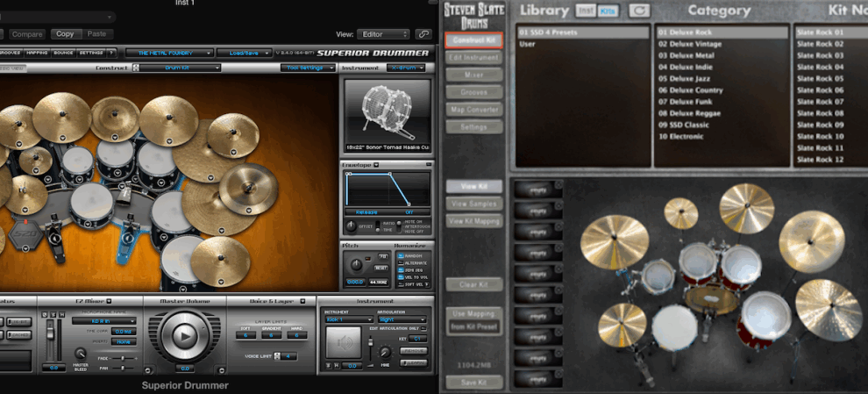Open the X-drum instrument dropdown
The height and width of the screenshot is (394, 868).
pyautogui.click(x=406, y=68)
